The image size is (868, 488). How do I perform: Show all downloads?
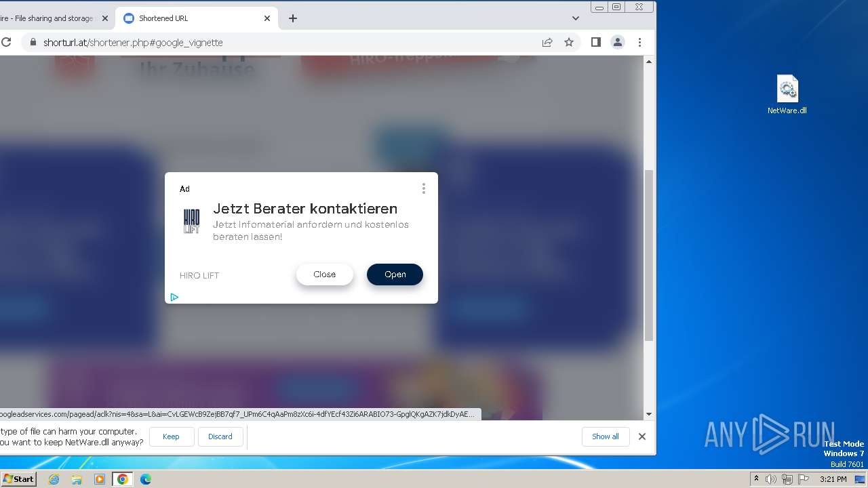click(x=606, y=436)
